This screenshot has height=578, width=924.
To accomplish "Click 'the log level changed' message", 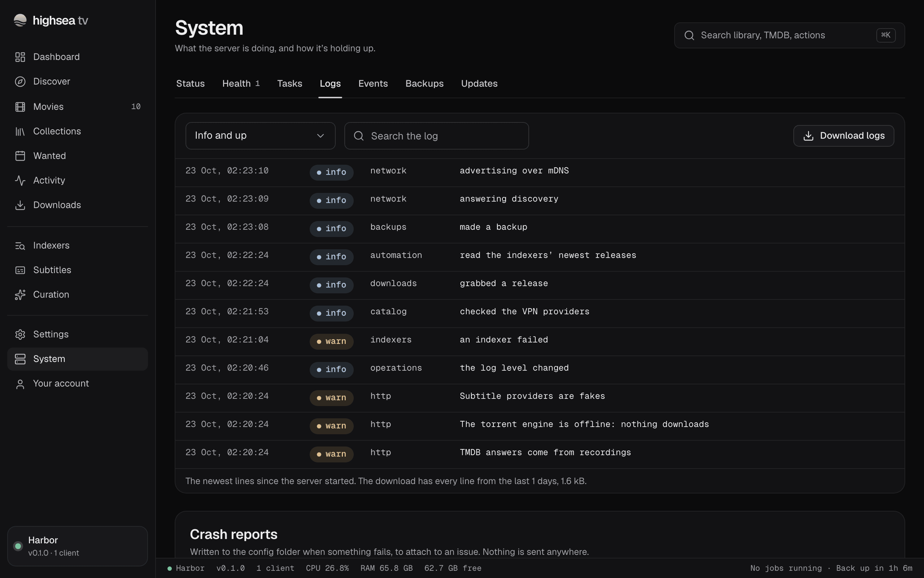I will click(514, 368).
